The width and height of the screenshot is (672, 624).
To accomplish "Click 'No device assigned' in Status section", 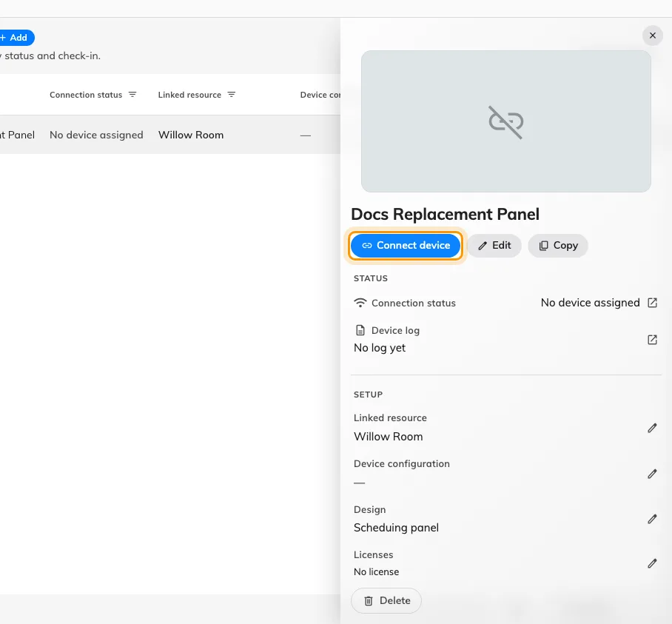I will tap(590, 303).
